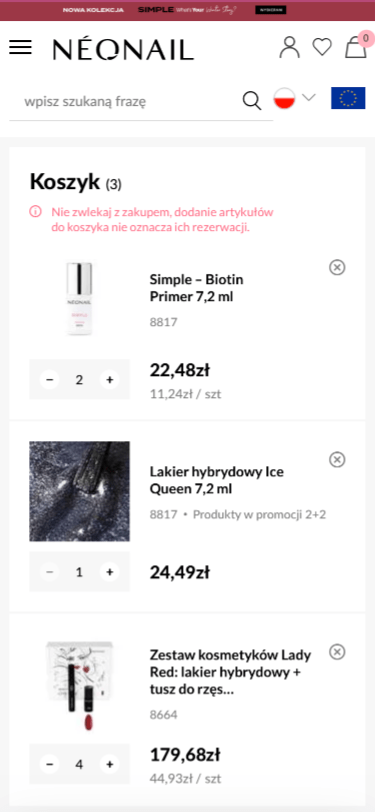Viewport: 375px width, 812px height.
Task: Click the Nowa Kolekcja Simple top banner
Action: [188, 10]
